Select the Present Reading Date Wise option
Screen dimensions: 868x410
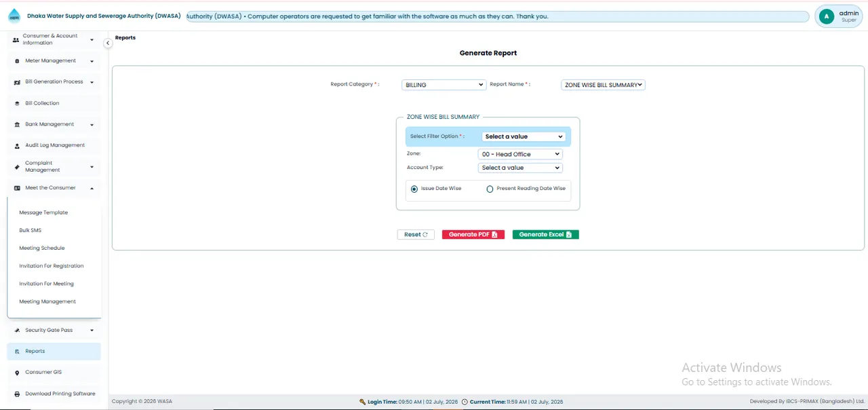click(490, 189)
